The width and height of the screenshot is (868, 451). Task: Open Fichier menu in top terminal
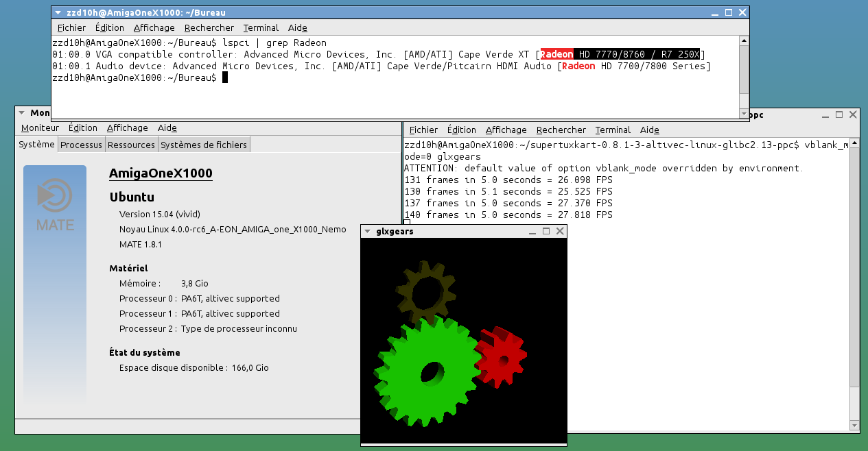point(71,28)
